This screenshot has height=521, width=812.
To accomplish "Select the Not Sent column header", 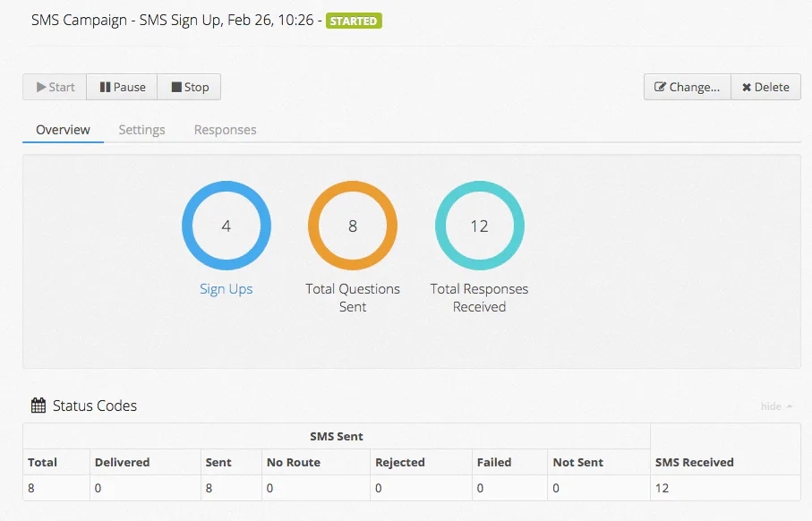I will pyautogui.click(x=577, y=463).
